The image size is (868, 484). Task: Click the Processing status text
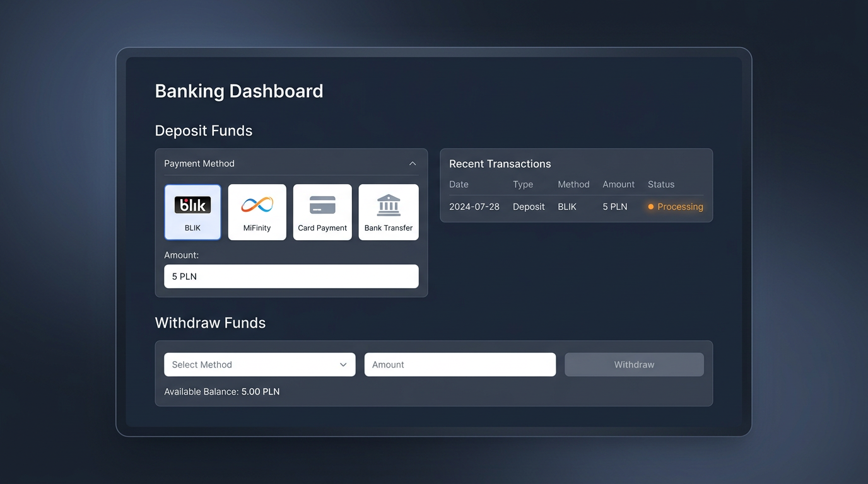point(681,206)
